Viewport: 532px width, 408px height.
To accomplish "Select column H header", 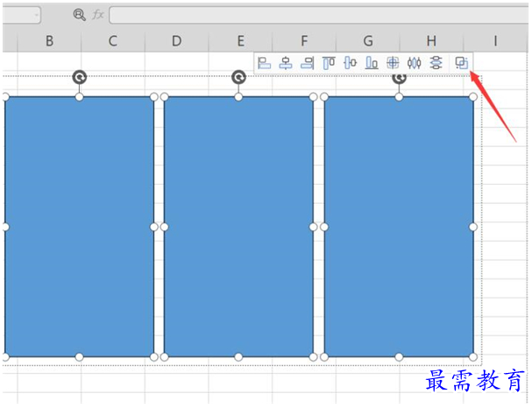I will (431, 41).
